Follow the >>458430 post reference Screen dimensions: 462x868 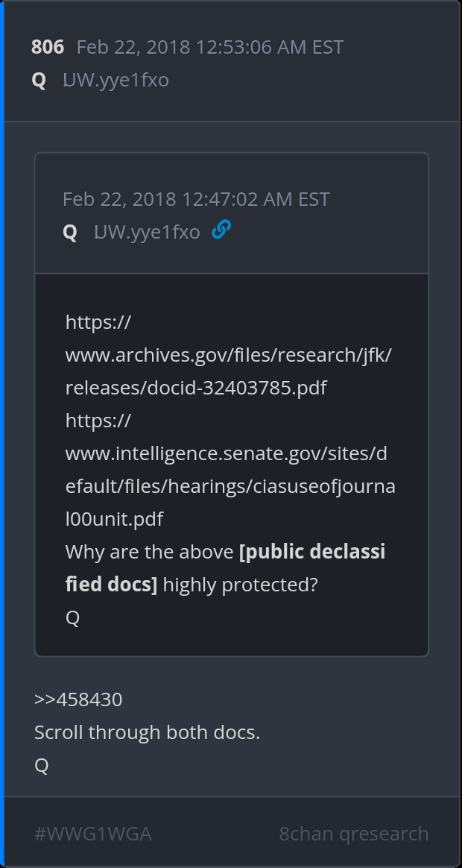pos(78,699)
